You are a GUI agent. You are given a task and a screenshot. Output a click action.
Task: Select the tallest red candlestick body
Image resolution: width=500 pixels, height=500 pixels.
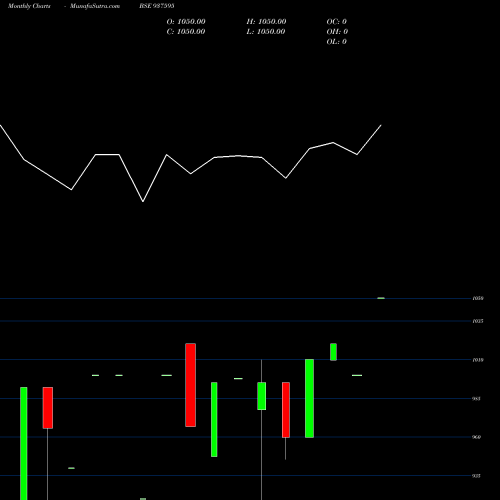coord(191,385)
